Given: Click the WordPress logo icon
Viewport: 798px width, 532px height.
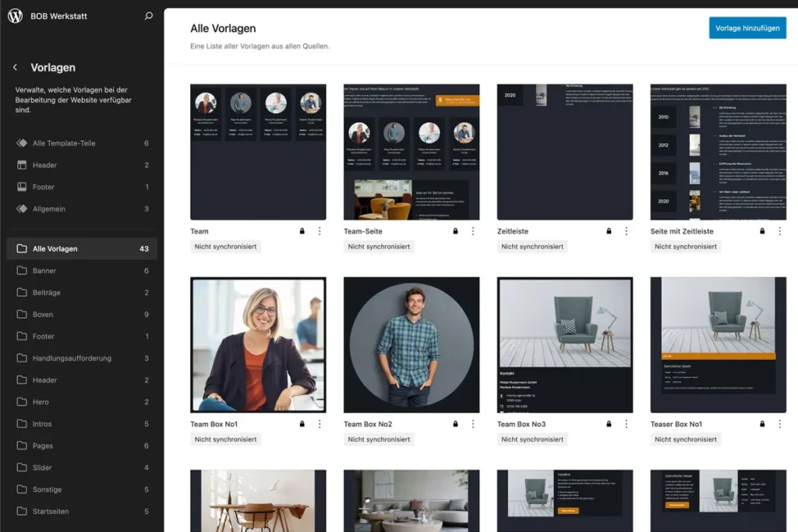Looking at the screenshot, I should point(15,16).
